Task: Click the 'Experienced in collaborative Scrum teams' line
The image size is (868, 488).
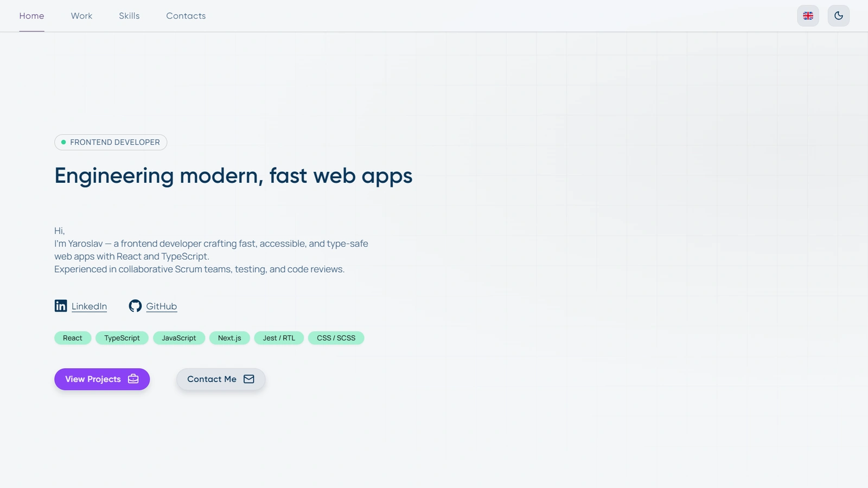Action: 199,269
